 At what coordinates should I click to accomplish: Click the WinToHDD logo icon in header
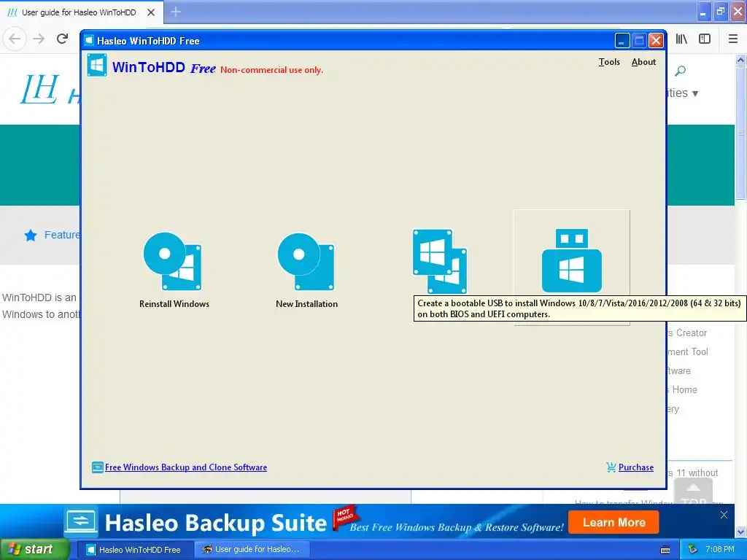(97, 65)
